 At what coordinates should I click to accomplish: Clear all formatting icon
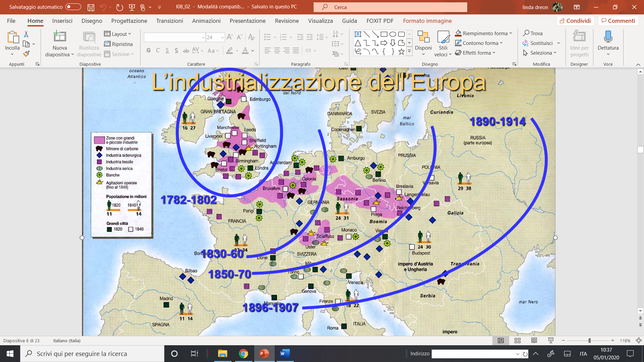[x=251, y=37]
